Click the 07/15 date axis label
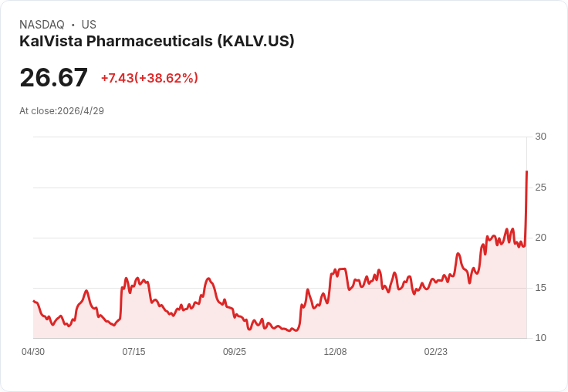 click(134, 352)
